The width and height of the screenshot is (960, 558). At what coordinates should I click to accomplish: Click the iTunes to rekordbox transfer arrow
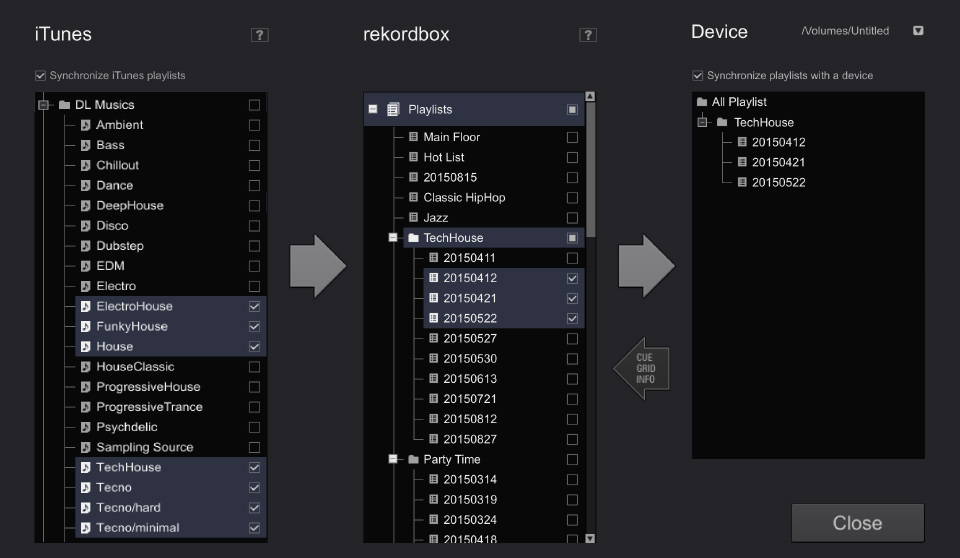318,266
